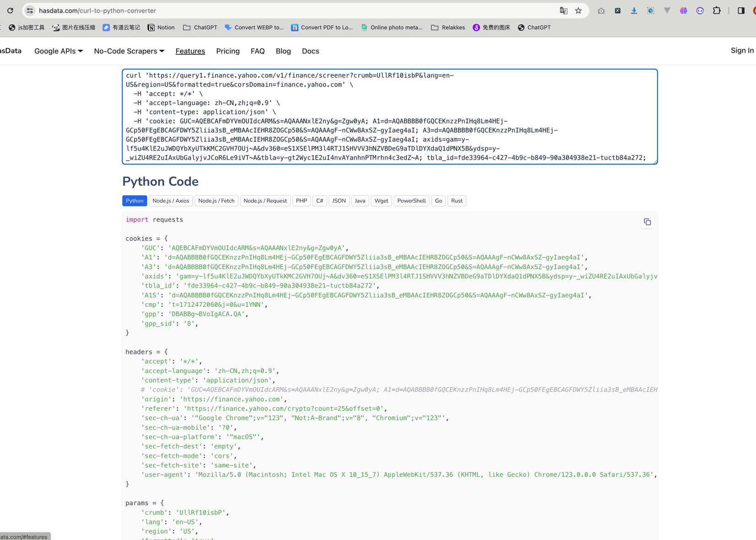The height and width of the screenshot is (540, 756).
Task: Open the Convert WEBP to bookmark
Action: coord(254,27)
